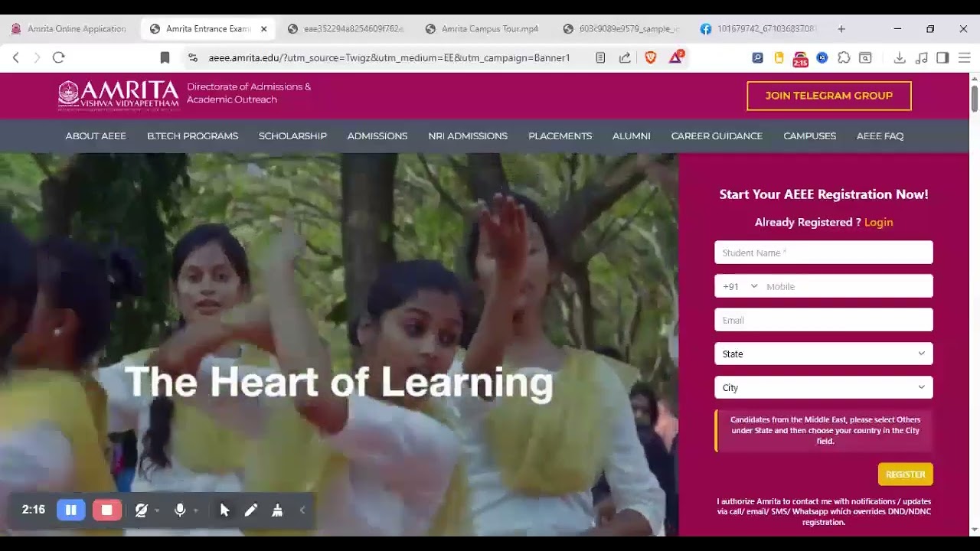Click the Directorate of Admissions text

[249, 93]
